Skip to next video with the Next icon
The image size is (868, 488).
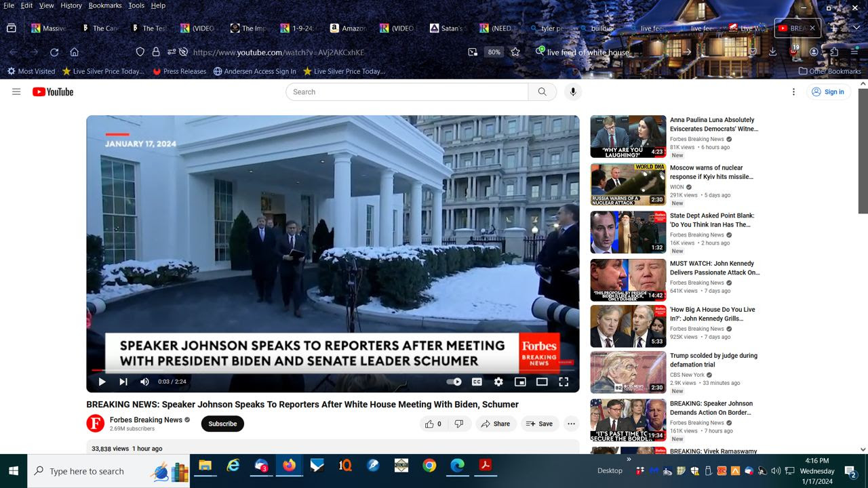pyautogui.click(x=123, y=382)
